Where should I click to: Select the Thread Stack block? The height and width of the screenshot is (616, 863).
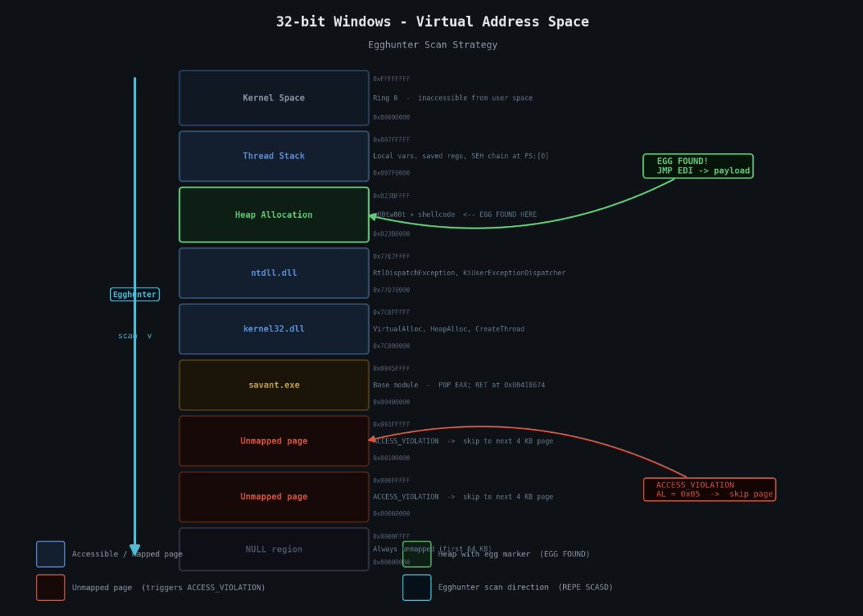274,156
